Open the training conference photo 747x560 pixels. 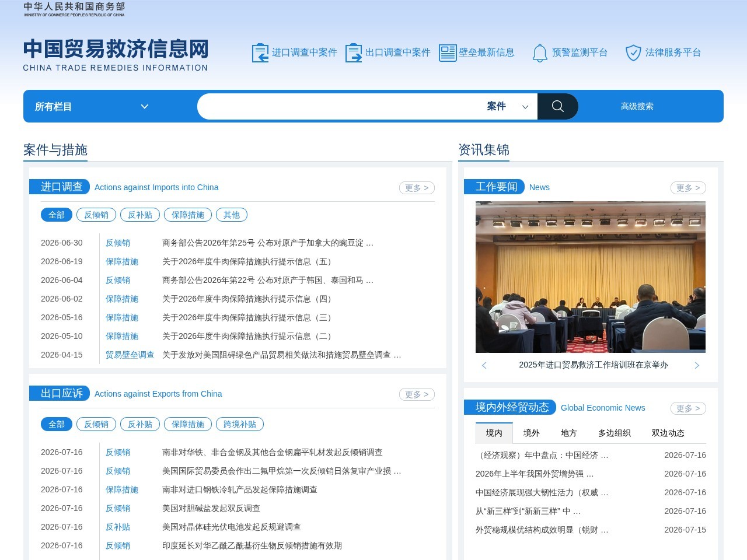pyautogui.click(x=591, y=277)
